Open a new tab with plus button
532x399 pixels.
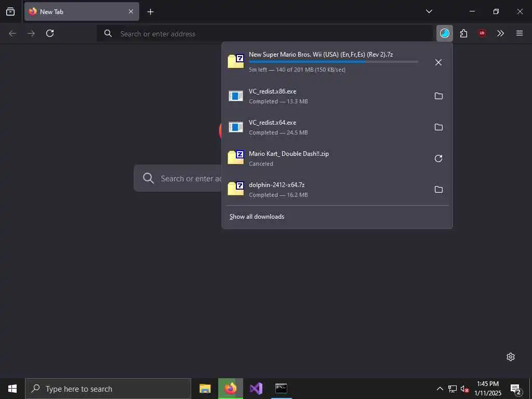(150, 12)
